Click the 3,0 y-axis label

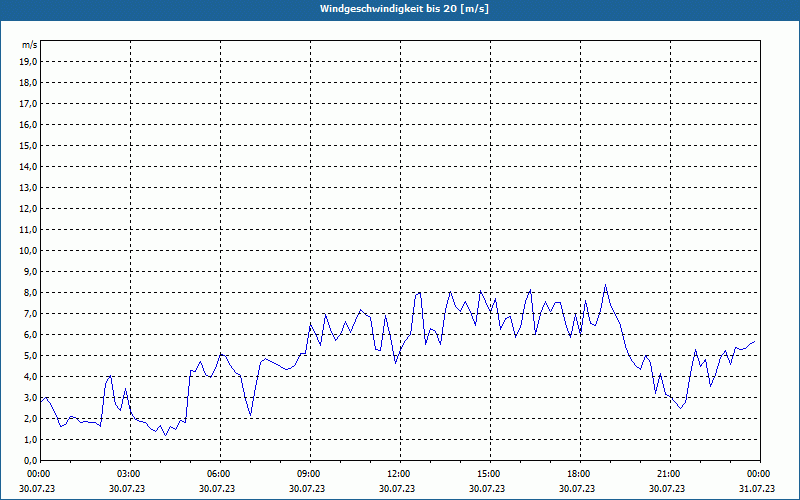tap(31, 397)
